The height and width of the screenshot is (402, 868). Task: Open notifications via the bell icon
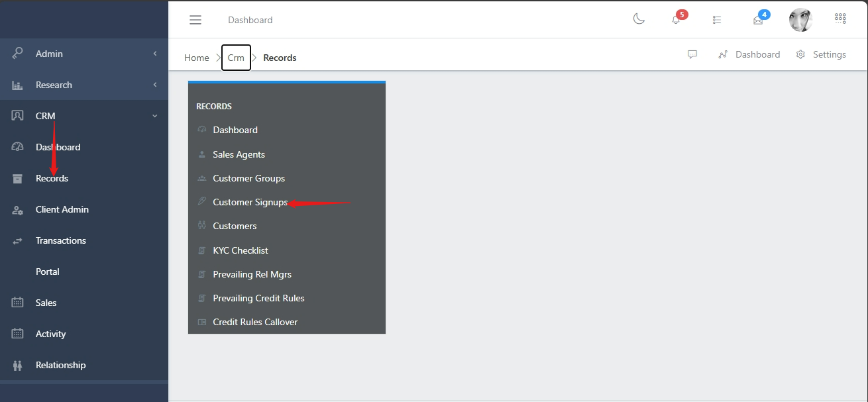click(676, 21)
